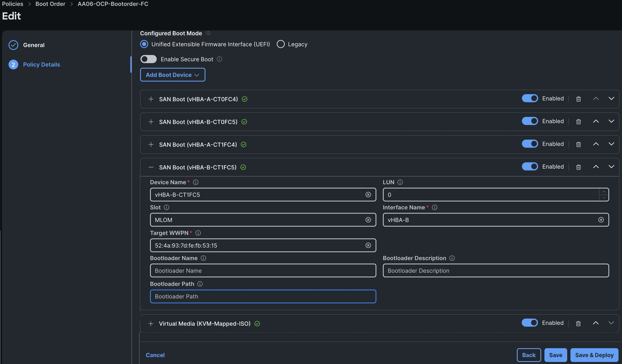Collapse SAN Boot (vHBA-B-CT1FC5) details
Screen dimensions: 622x364
(151, 167)
